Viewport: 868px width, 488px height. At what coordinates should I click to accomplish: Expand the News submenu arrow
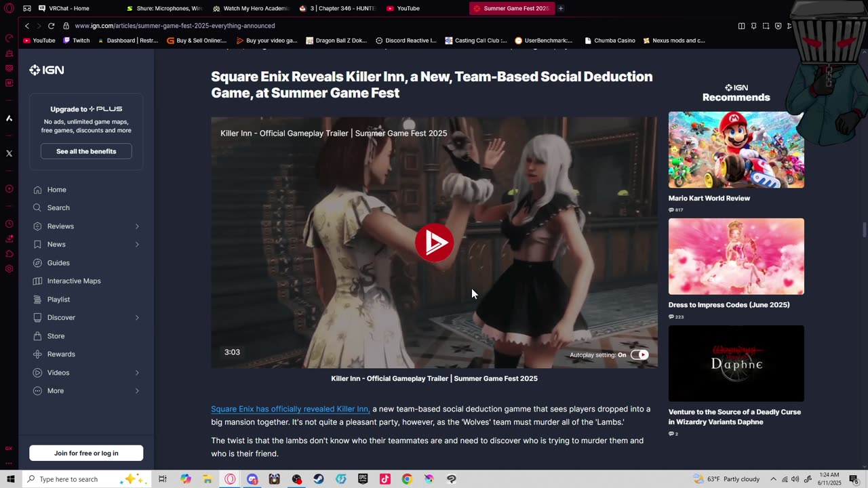137,245
